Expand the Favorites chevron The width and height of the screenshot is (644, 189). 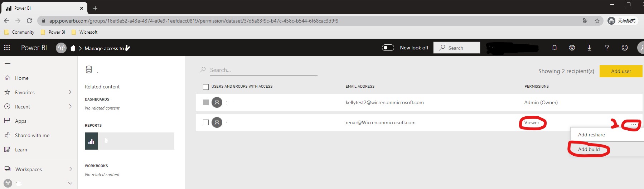pos(70,92)
